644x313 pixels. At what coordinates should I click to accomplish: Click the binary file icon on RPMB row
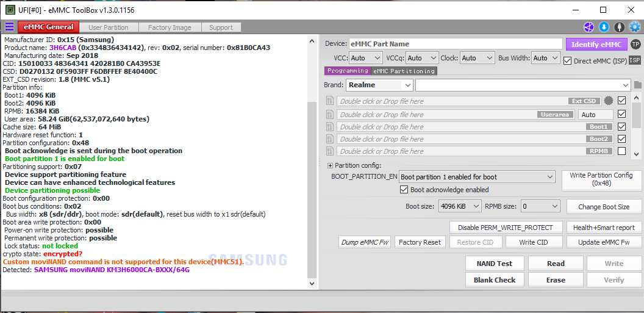pos(329,151)
